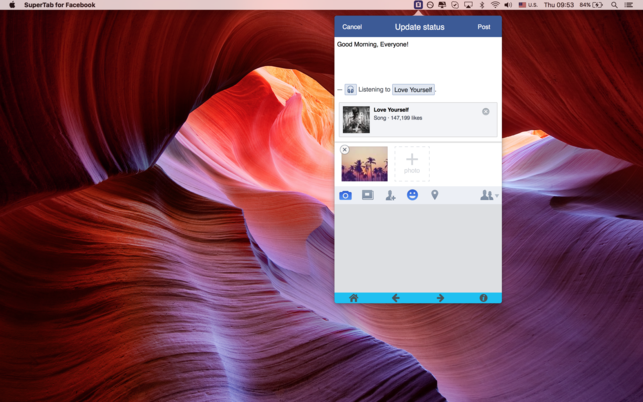Click the forward arrow in bottom bar
The width and height of the screenshot is (643, 402).
click(x=440, y=298)
